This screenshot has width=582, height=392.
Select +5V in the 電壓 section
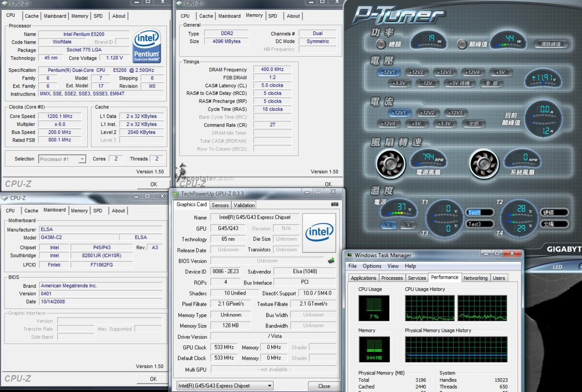tap(501, 72)
